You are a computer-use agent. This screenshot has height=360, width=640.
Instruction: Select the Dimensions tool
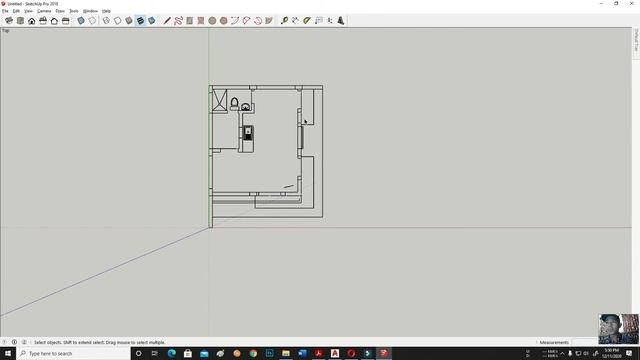[x=296, y=20]
